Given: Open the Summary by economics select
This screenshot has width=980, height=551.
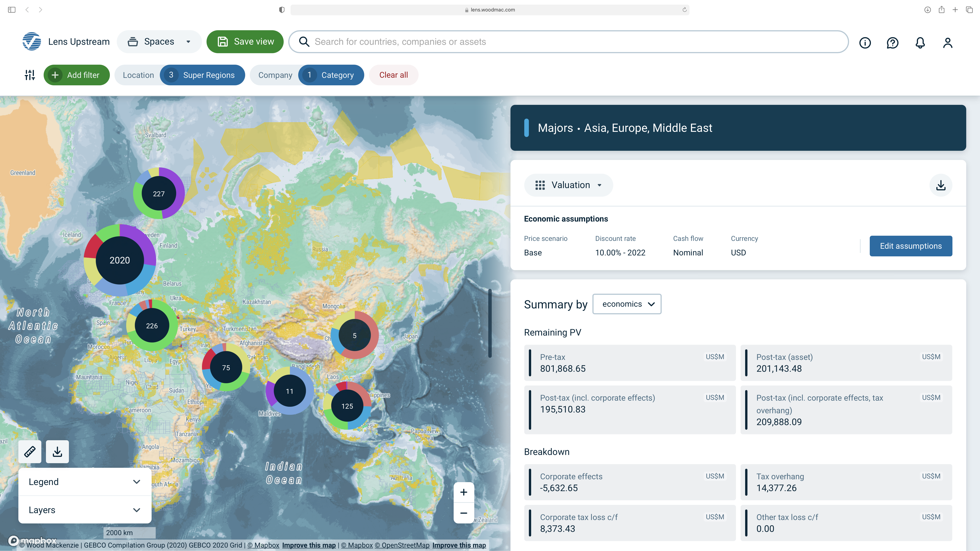Looking at the screenshot, I should 627,304.
